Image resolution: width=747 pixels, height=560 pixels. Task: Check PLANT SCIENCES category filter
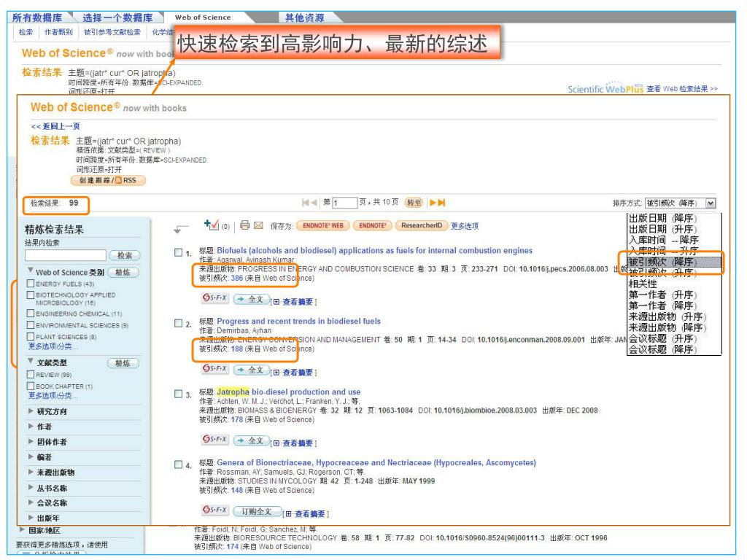[31, 336]
